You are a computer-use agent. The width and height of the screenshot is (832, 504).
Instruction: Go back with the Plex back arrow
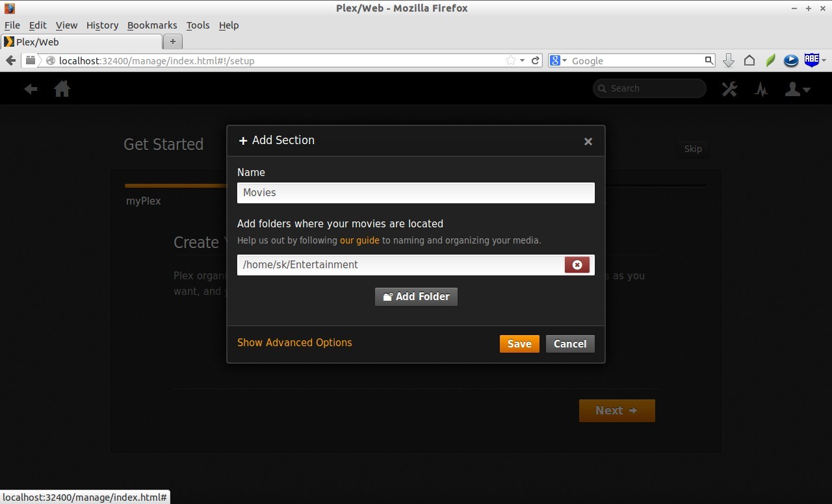[x=31, y=89]
